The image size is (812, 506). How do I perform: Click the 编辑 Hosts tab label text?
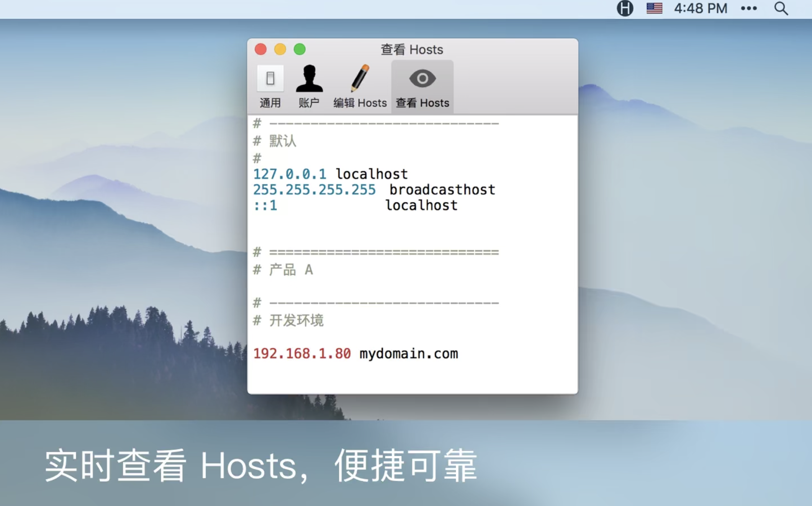coord(360,103)
